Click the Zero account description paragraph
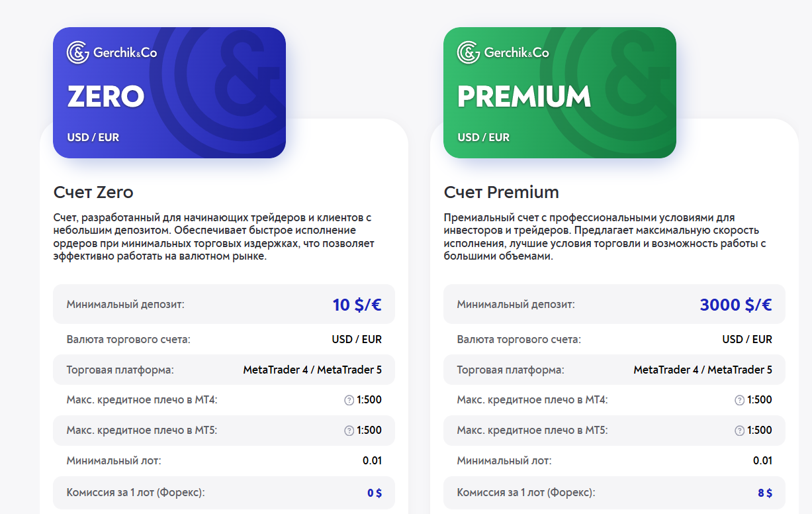 (214, 237)
